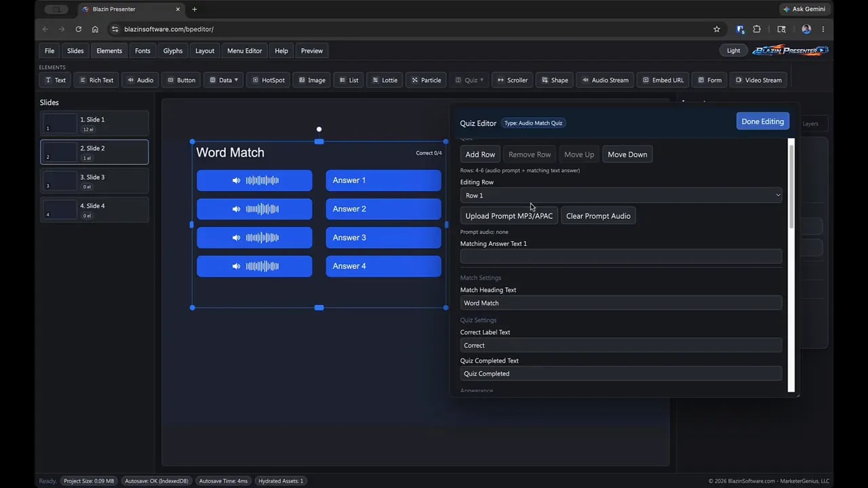The image size is (868, 488).
Task: Insert a Lottie animation element
Action: coord(384,80)
